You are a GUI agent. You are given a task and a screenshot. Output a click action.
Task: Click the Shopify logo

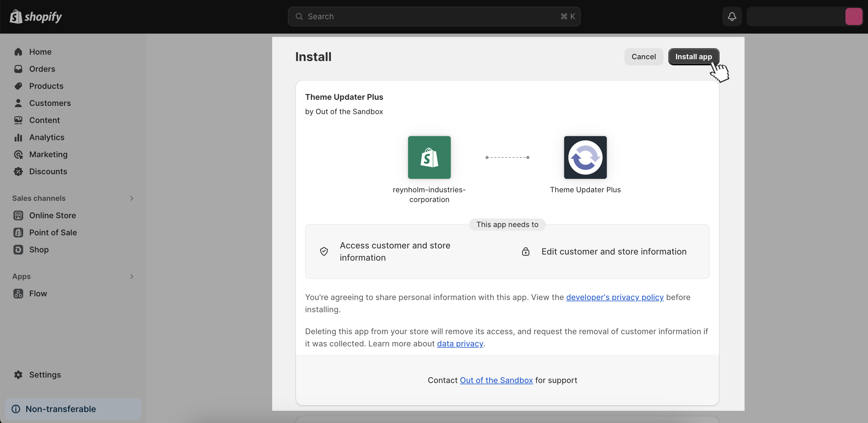[36, 16]
